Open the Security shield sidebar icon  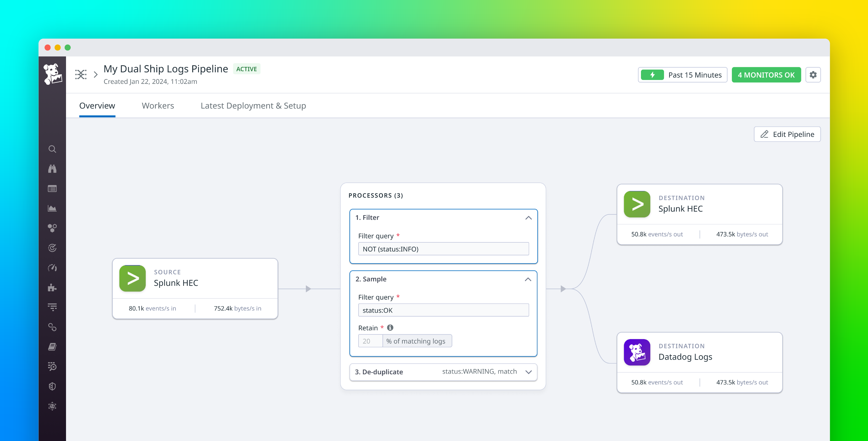(53, 386)
